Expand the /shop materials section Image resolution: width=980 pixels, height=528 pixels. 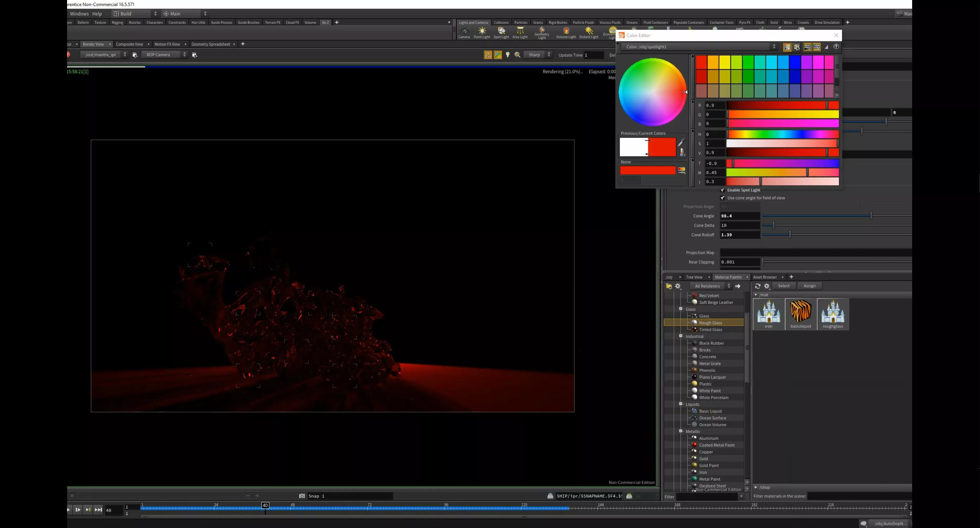click(x=756, y=487)
